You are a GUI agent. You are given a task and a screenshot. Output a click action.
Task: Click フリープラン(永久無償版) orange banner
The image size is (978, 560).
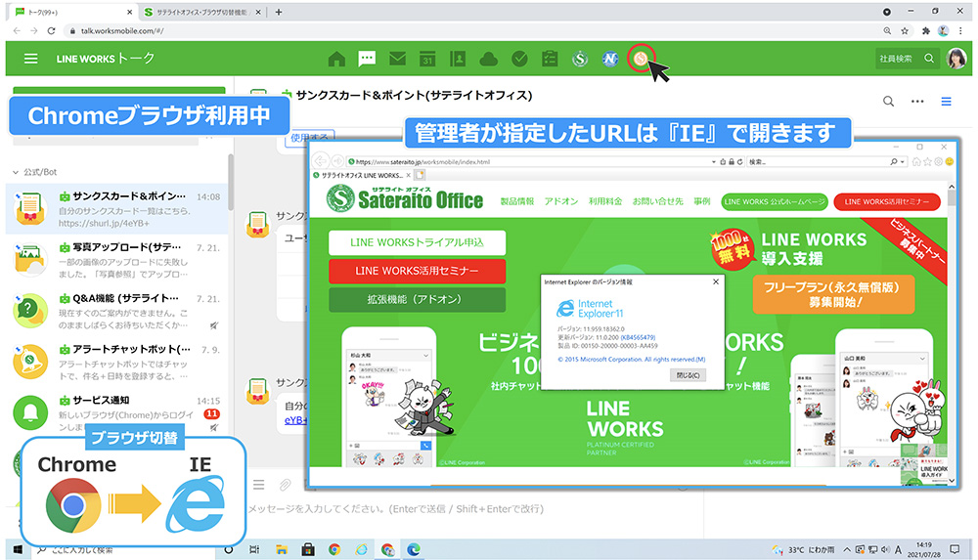[833, 294]
